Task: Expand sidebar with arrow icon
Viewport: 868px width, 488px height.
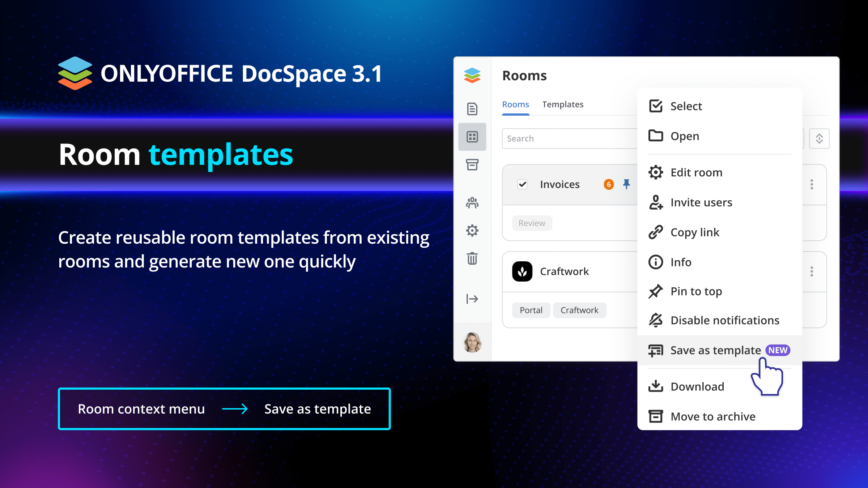Action: pos(472,299)
